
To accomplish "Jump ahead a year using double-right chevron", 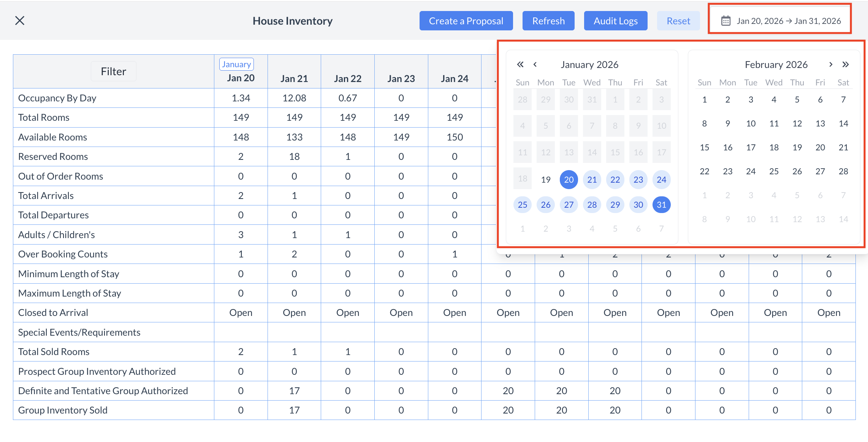I will tap(845, 65).
